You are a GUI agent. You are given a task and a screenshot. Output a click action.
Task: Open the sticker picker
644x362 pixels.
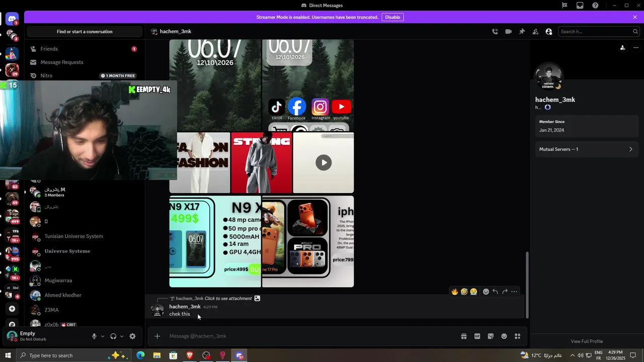tap(491, 336)
